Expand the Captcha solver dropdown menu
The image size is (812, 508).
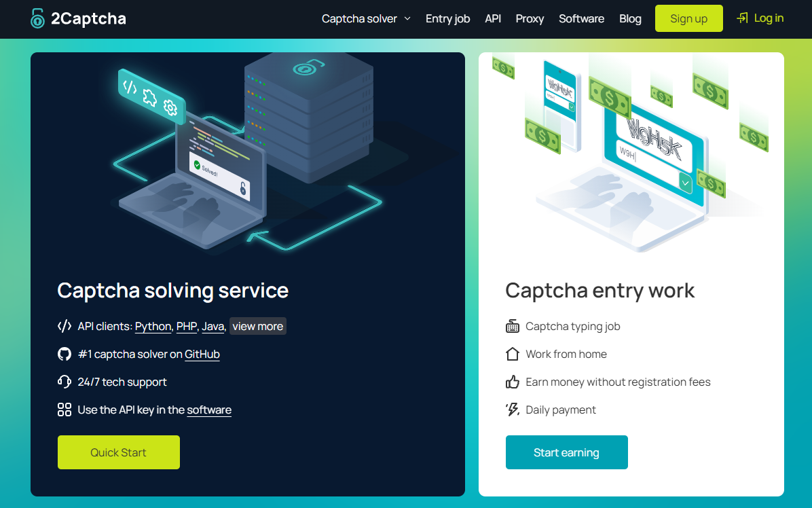(x=366, y=19)
